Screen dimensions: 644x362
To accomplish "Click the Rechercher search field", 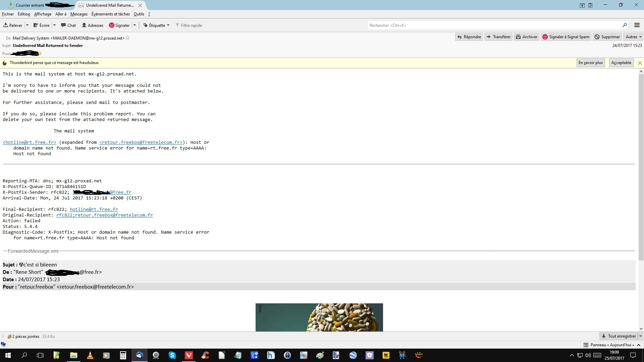I will 493,25.
